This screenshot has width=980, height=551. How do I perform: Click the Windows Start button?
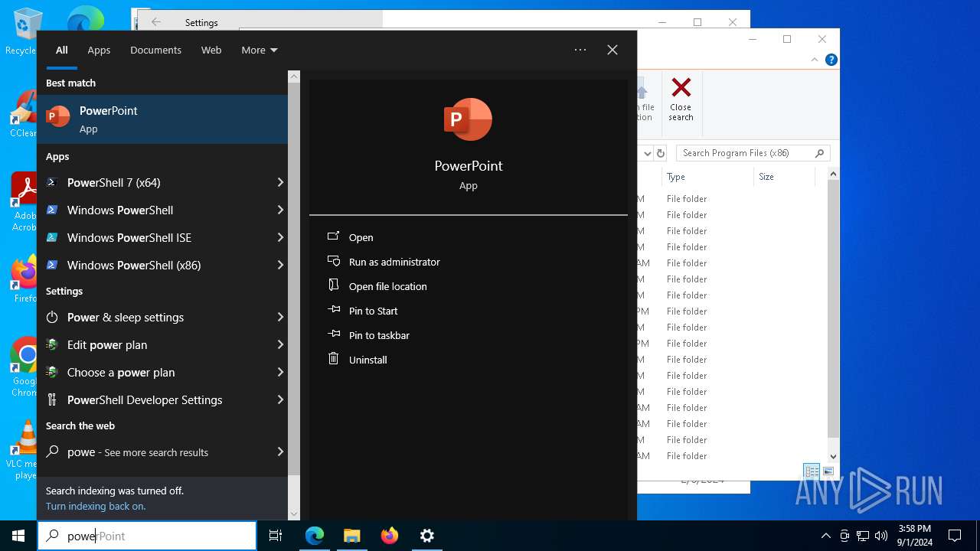pos(18,536)
